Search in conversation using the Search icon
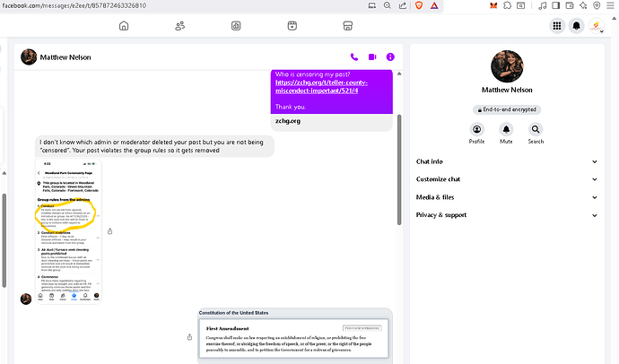 [536, 134]
